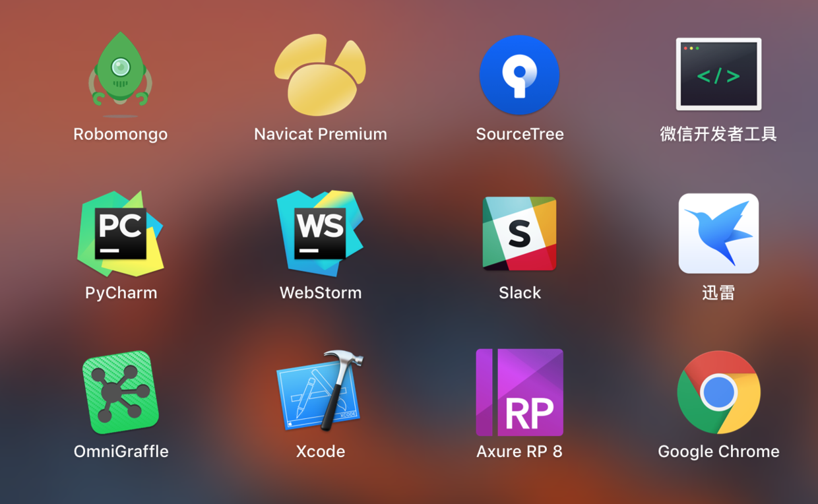Open the Slack S icon

(520, 234)
